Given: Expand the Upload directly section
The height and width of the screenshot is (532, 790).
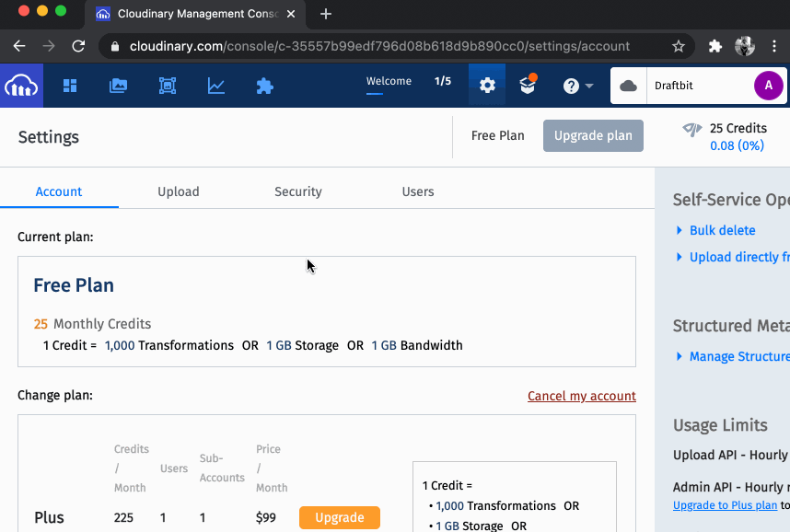Looking at the screenshot, I should pos(733,257).
